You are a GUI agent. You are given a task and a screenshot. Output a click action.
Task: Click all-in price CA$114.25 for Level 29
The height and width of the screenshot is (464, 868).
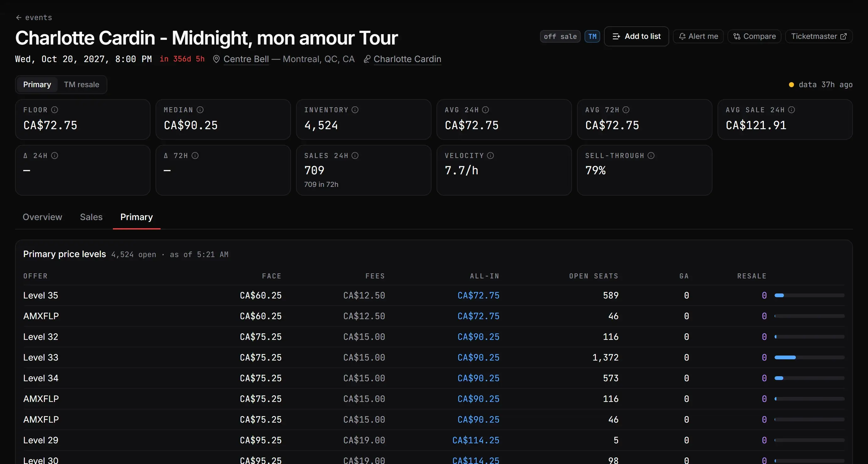coord(476,440)
